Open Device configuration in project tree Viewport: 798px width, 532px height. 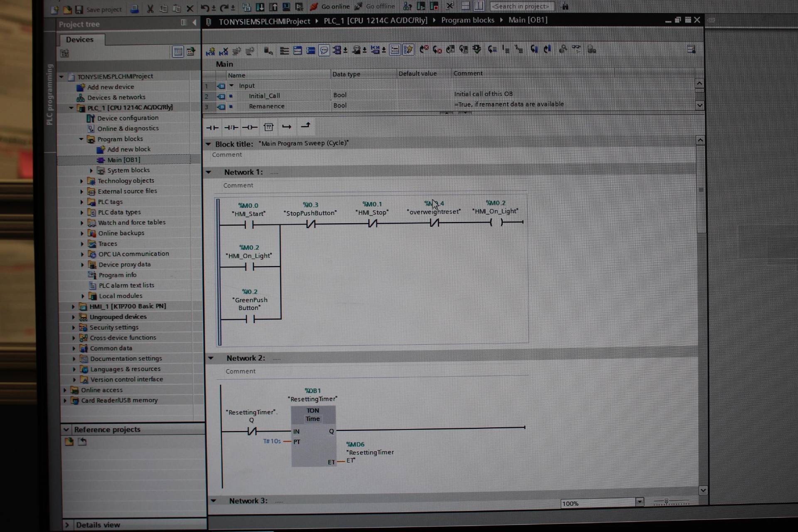(128, 118)
